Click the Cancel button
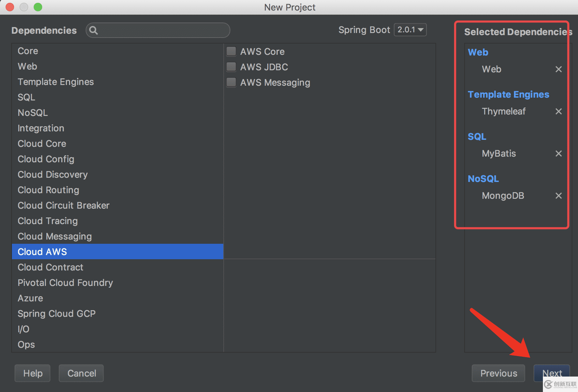 pyautogui.click(x=81, y=373)
